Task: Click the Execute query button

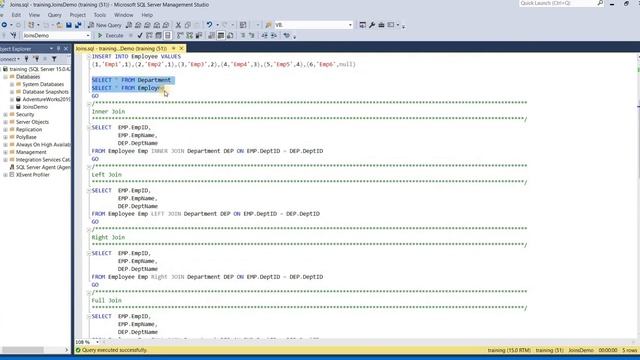Action: click(110, 36)
